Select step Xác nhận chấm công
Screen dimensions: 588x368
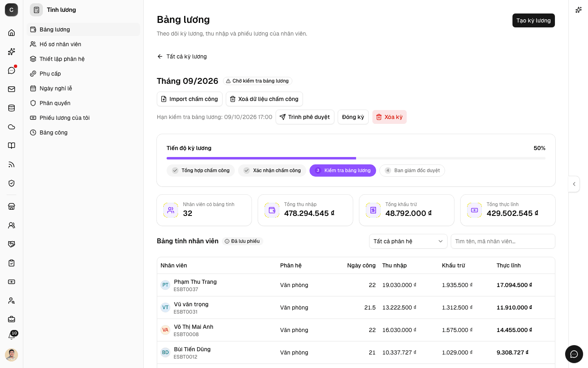(x=272, y=171)
